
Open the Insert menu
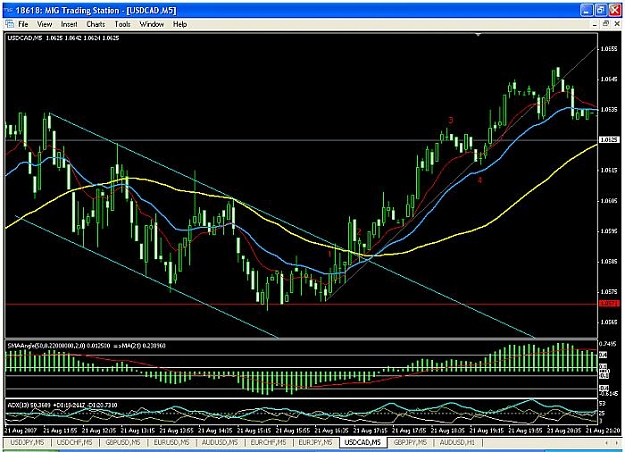69,24
